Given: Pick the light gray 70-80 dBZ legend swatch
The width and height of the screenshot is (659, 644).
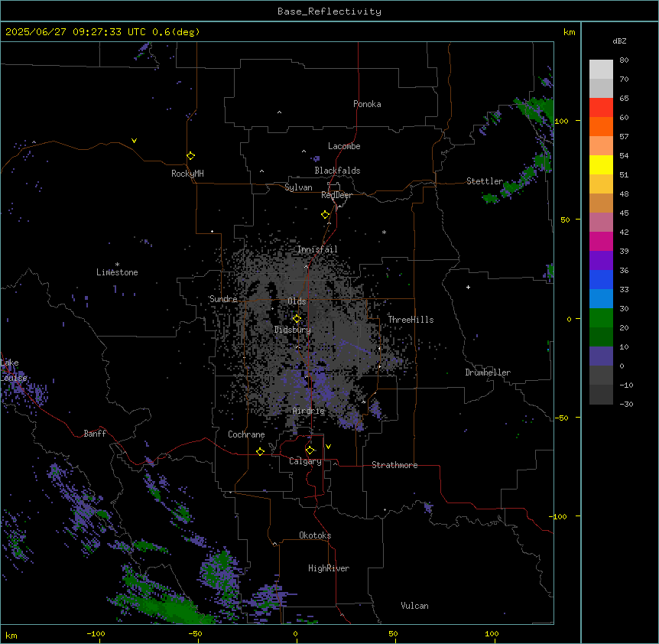Looking at the screenshot, I should [601, 69].
